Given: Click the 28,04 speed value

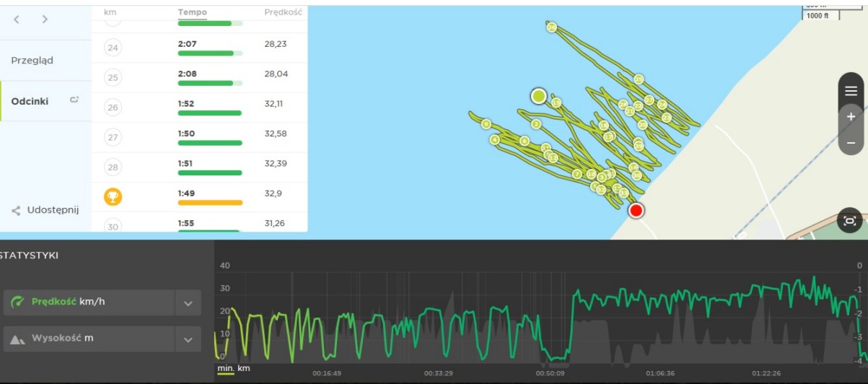Looking at the screenshot, I should [x=276, y=74].
